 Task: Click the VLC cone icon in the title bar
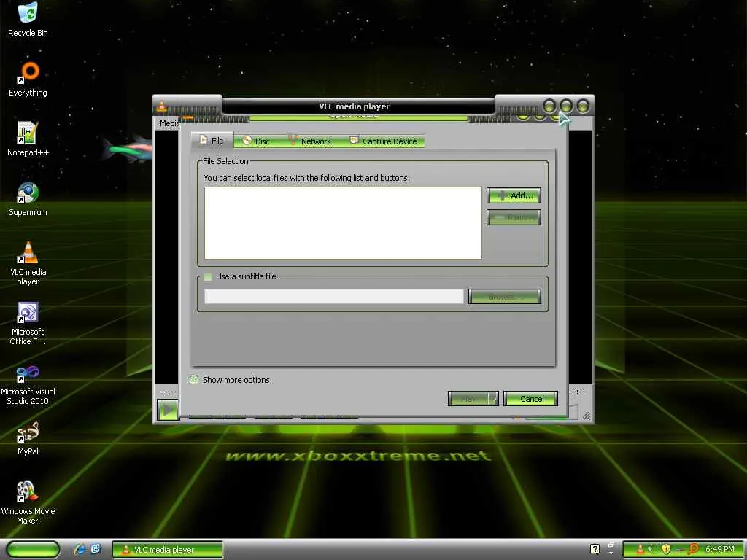point(162,106)
